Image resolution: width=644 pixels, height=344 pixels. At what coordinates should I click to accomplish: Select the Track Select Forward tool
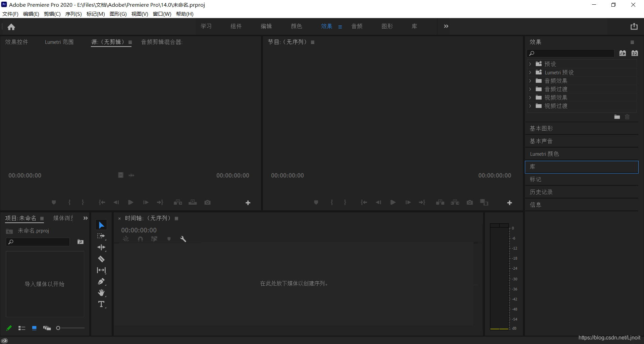[x=101, y=236]
